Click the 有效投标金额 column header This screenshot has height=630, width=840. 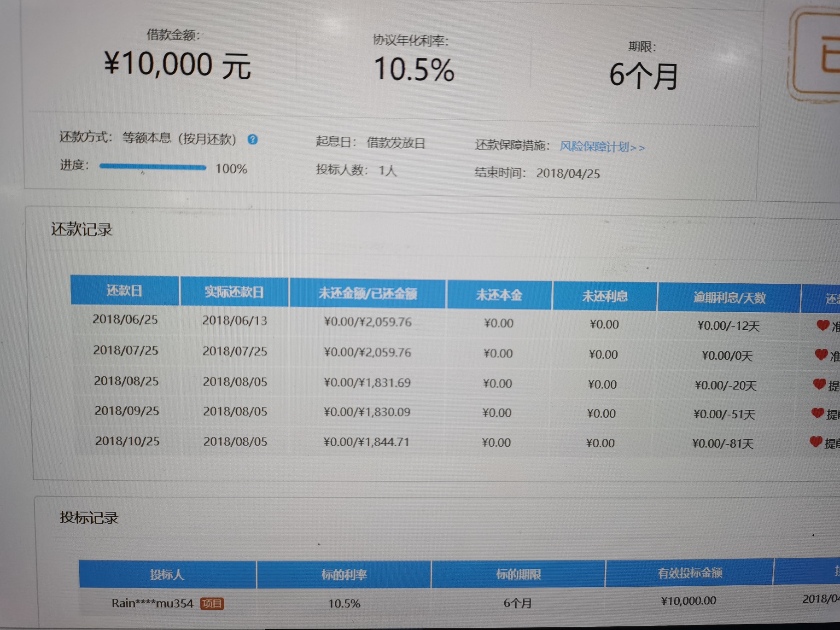[x=689, y=572]
